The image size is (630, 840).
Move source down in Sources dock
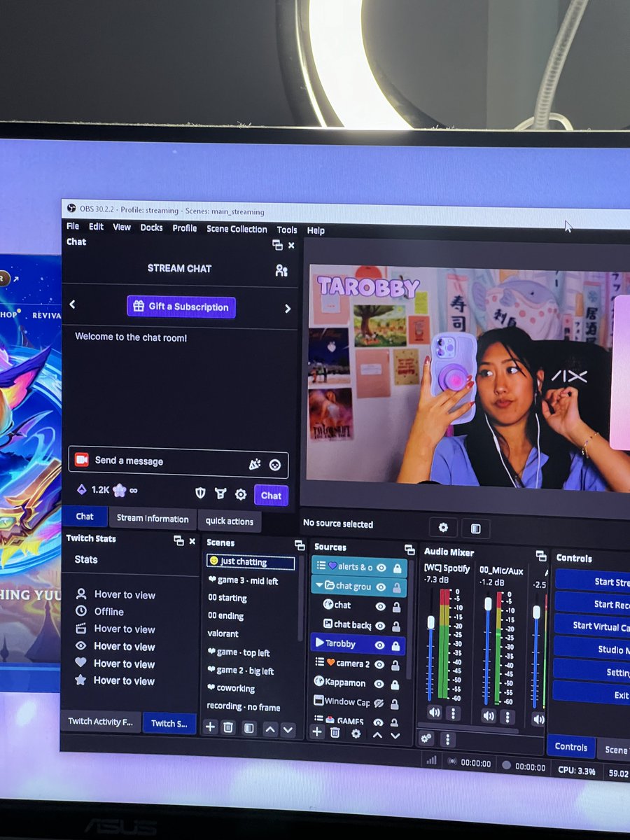(x=395, y=735)
